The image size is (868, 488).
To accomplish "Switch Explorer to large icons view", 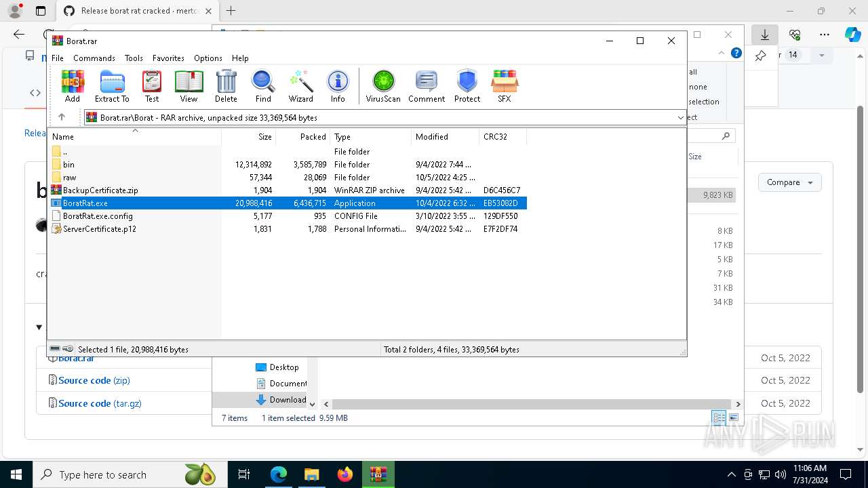I will (x=734, y=418).
